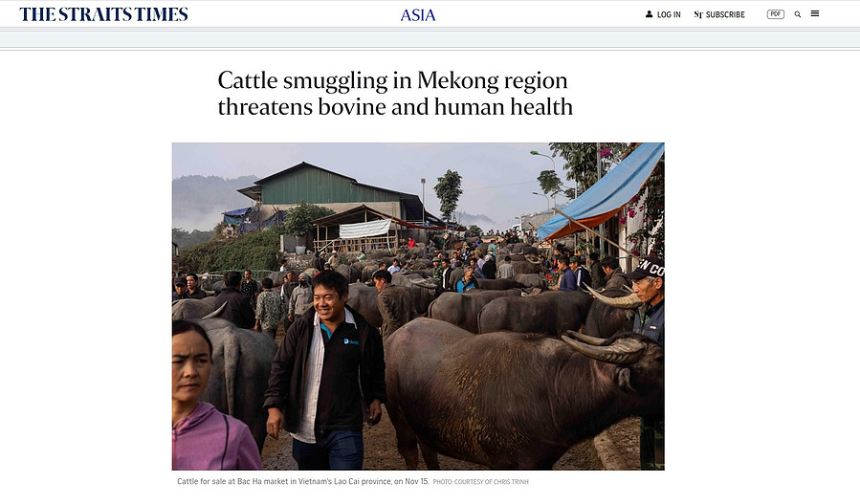860x504 pixels.
Task: Click the user silhouette login icon
Action: tap(649, 14)
